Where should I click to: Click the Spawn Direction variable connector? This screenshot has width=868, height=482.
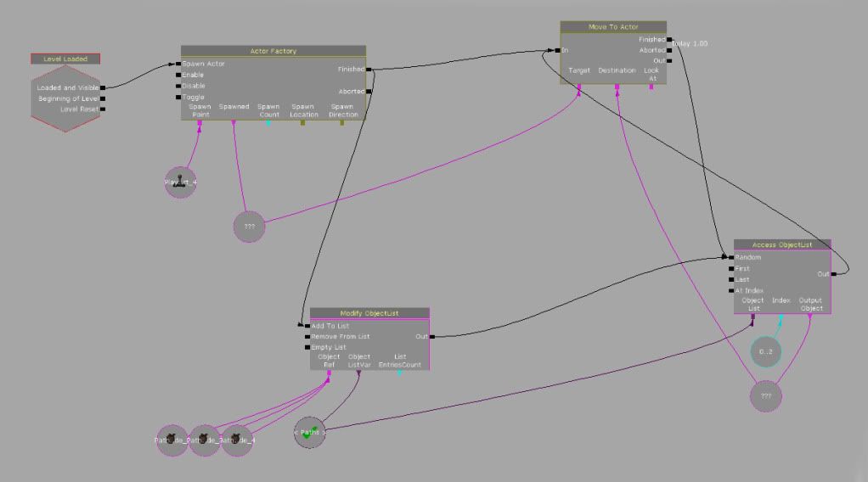(x=342, y=123)
